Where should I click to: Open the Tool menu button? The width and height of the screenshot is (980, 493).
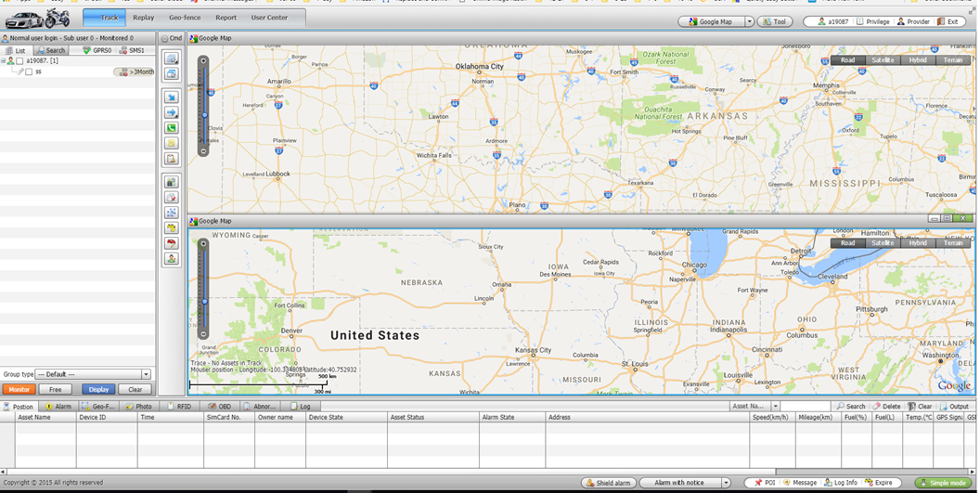tap(775, 21)
